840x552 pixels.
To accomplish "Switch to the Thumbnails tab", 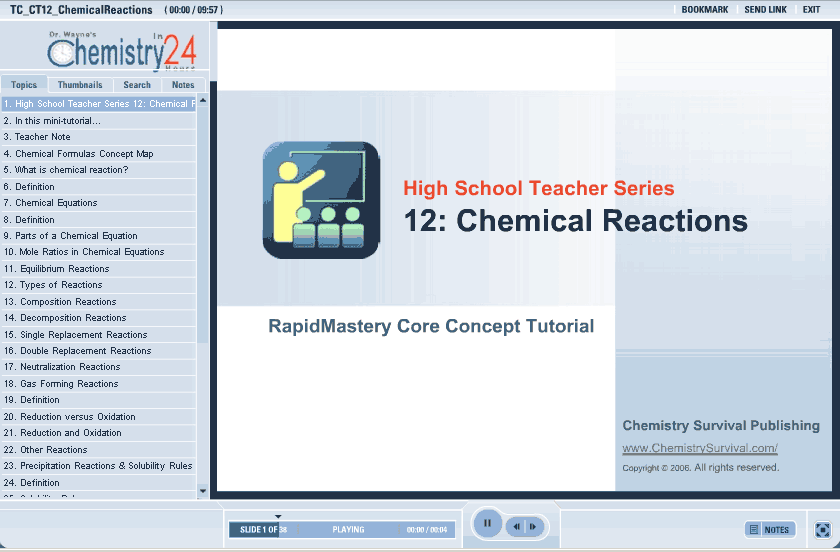I will click(x=80, y=85).
